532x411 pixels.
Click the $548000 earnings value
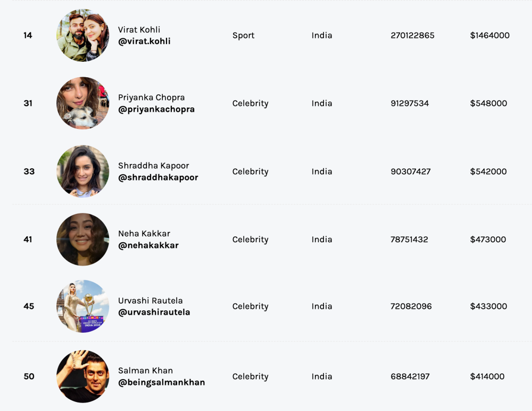pos(488,103)
